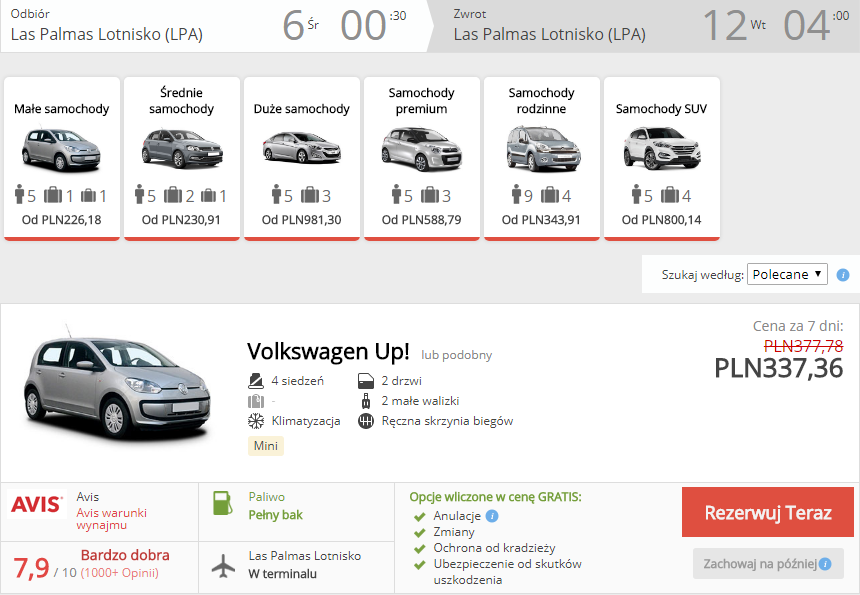860x595 pixels.
Task: Select the Małe samochody category
Action: coord(62,158)
